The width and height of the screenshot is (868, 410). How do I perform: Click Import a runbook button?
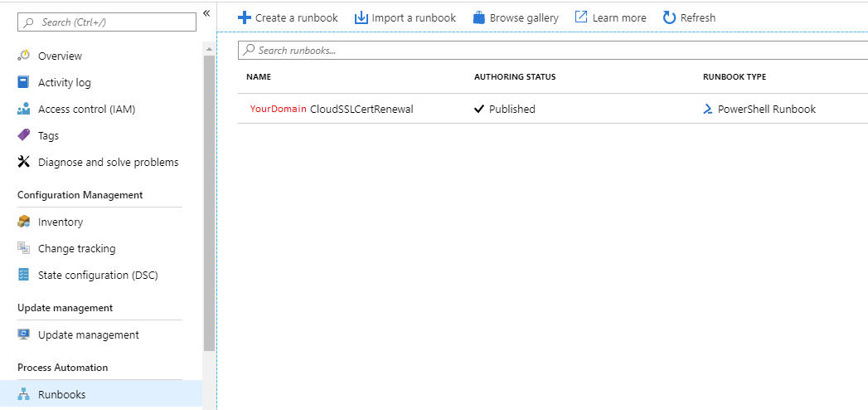(x=405, y=17)
